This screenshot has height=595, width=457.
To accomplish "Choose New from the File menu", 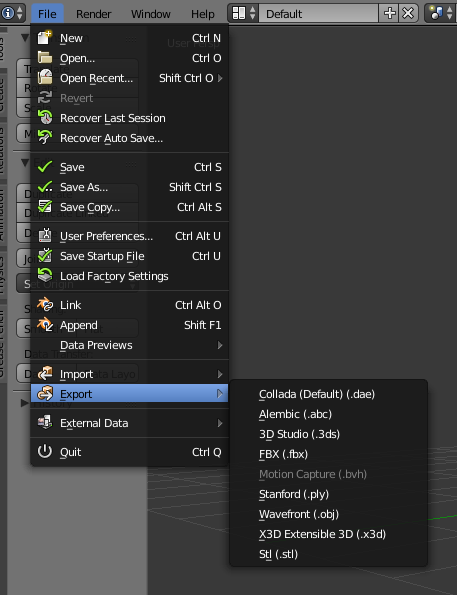I will point(129,38).
